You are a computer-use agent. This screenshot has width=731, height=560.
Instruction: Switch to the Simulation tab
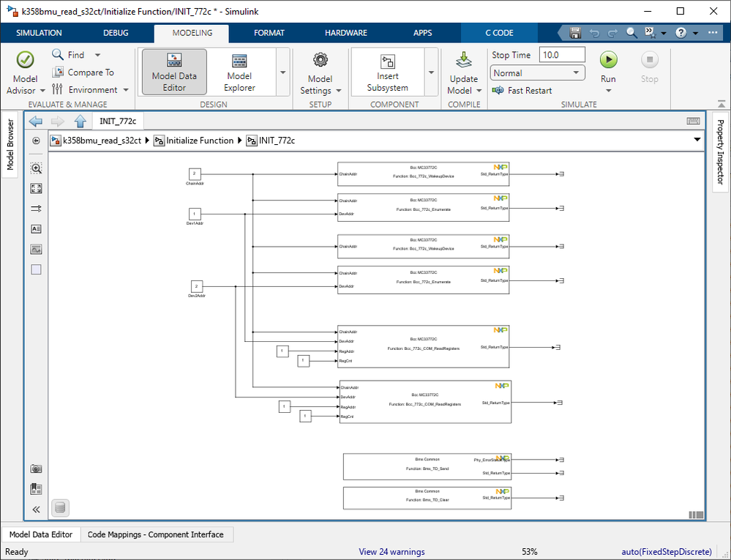[39, 33]
